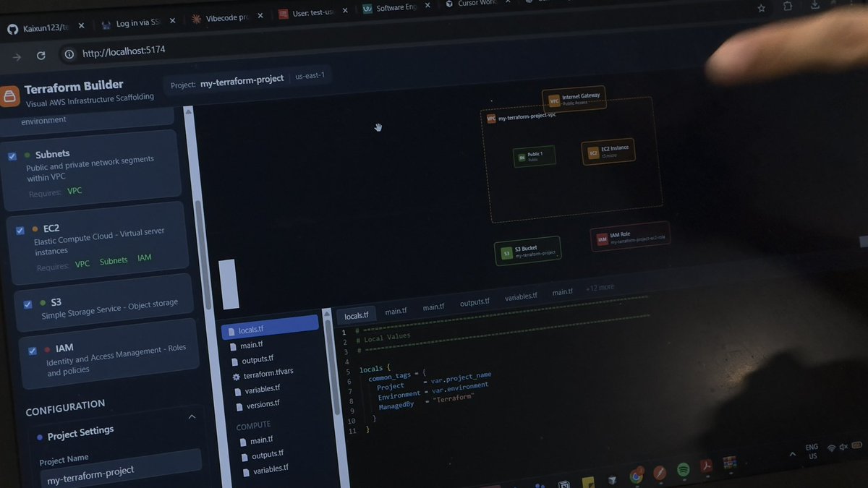868x488 pixels.
Task: Click the gear icon beside terraform.tfvars
Action: pos(236,377)
